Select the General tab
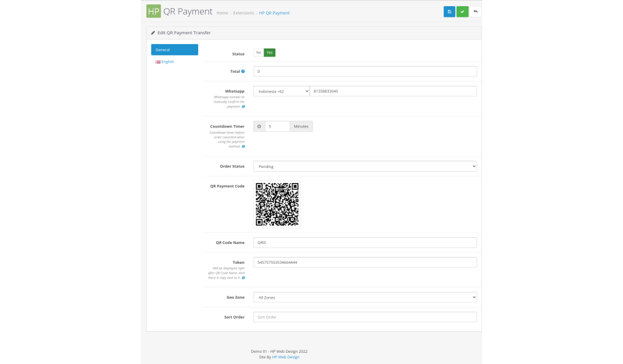This screenshot has width=623, height=364. click(x=174, y=50)
